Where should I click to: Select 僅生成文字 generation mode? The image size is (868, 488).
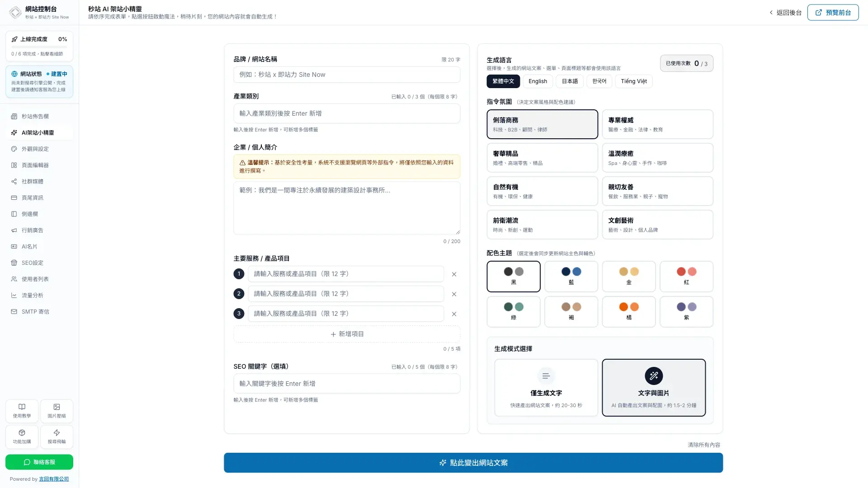(x=546, y=388)
